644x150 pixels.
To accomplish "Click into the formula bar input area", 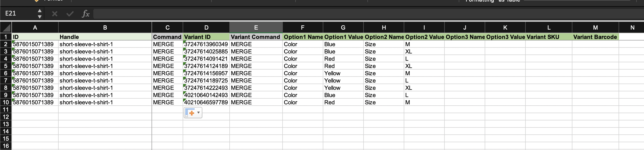I will (363, 14).
